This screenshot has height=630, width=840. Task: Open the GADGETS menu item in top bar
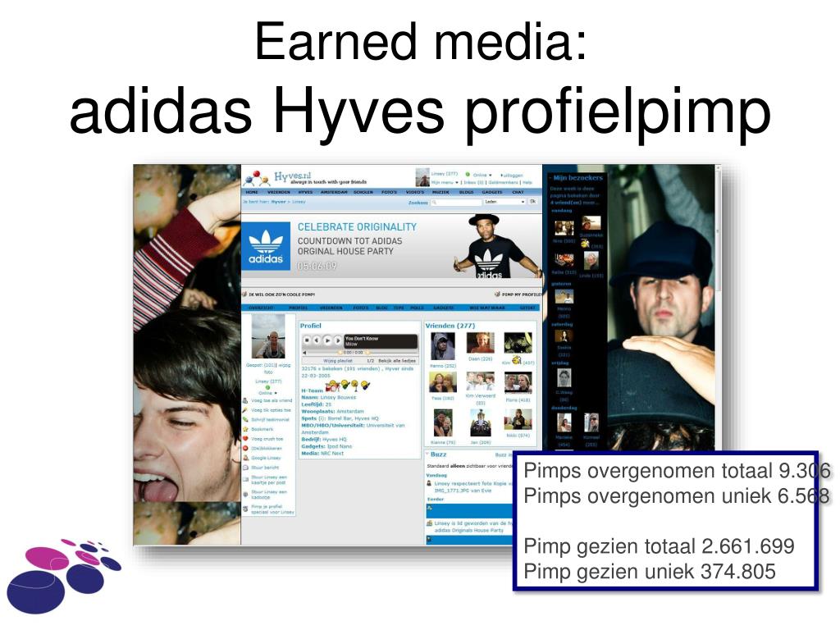[x=492, y=192]
